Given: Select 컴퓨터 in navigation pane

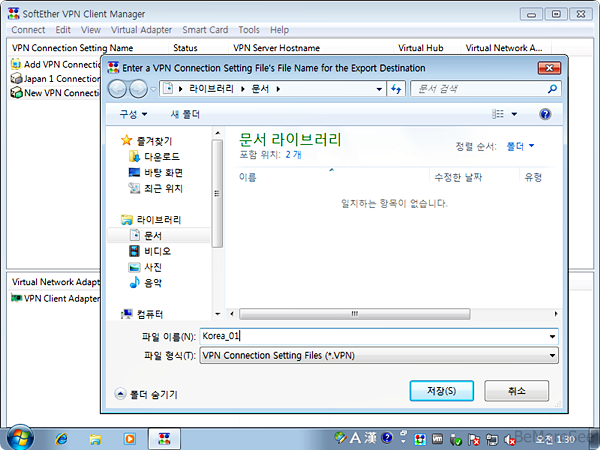Looking at the screenshot, I should [142, 315].
